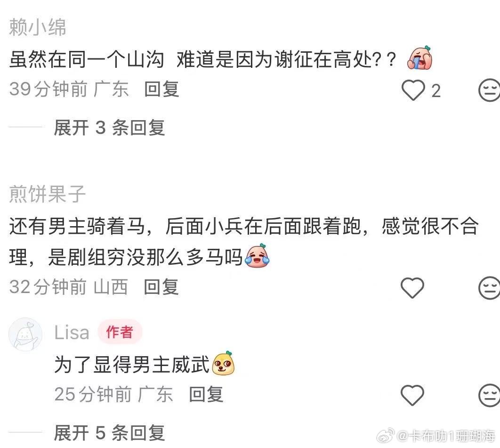Reply to 煎饼果子's comment

pos(161,286)
